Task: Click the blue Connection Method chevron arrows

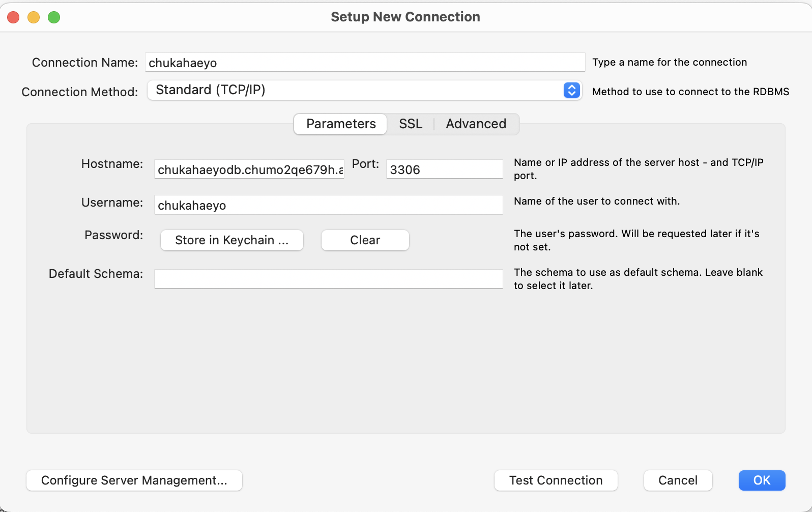Action: tap(571, 90)
